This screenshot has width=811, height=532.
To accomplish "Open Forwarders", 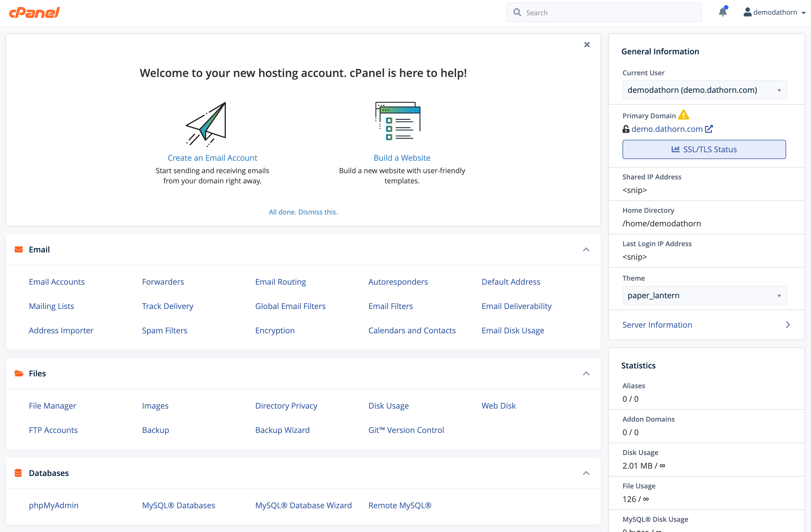I will [x=163, y=282].
